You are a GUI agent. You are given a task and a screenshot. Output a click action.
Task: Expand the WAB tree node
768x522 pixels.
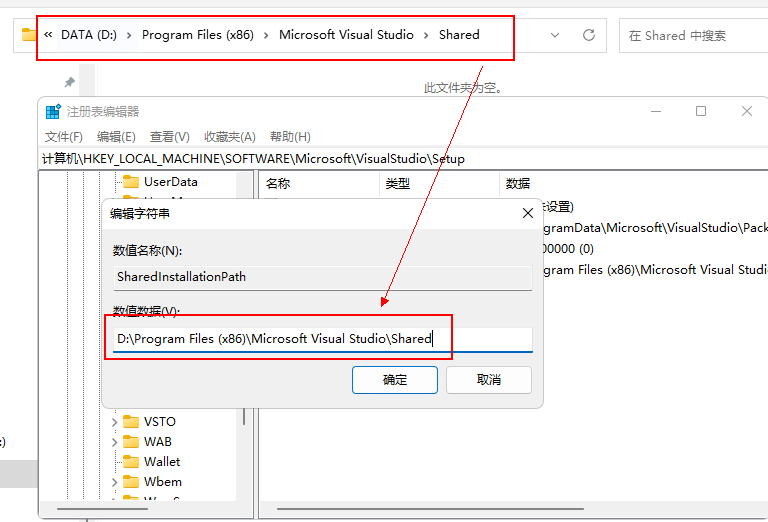[114, 442]
